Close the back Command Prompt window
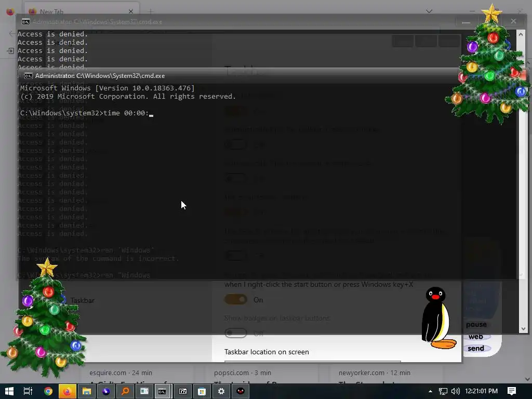Image resolution: width=532 pixels, height=399 pixels. [x=513, y=21]
